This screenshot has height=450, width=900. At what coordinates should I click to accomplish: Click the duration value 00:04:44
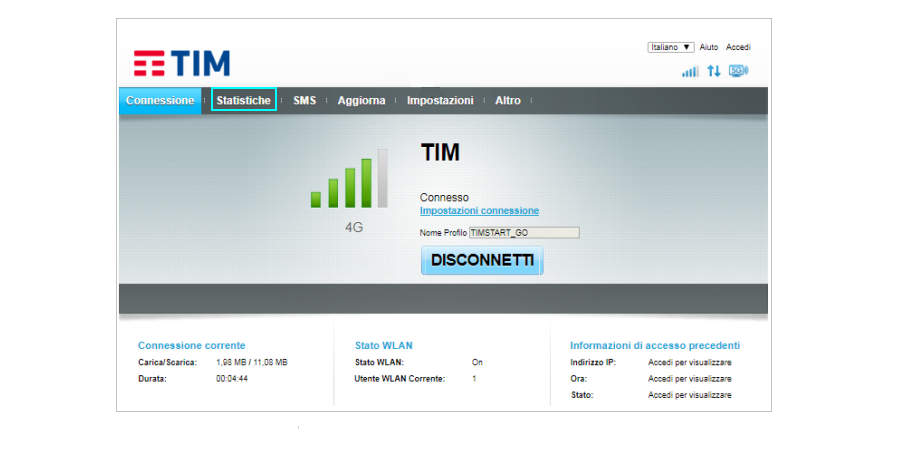click(x=232, y=379)
